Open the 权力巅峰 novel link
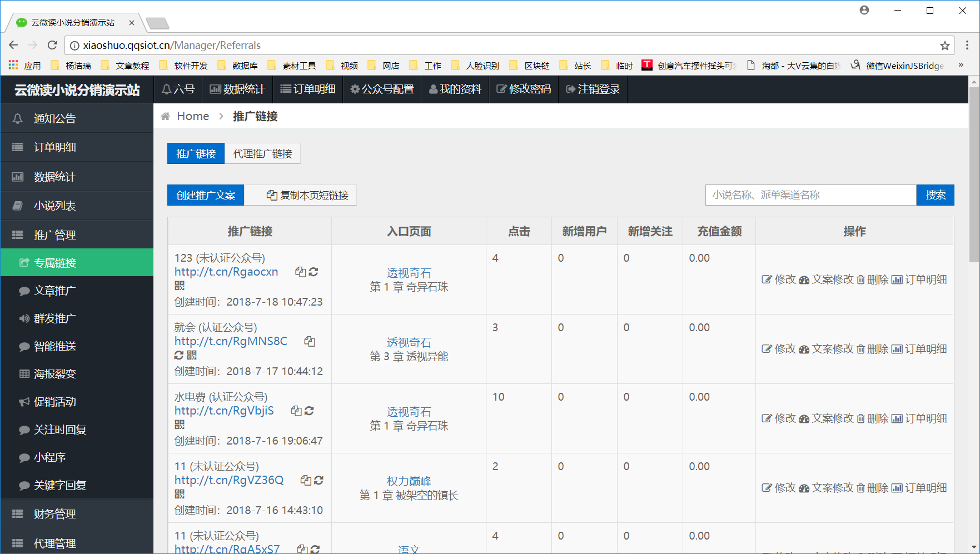This screenshot has width=980, height=554. pos(409,481)
